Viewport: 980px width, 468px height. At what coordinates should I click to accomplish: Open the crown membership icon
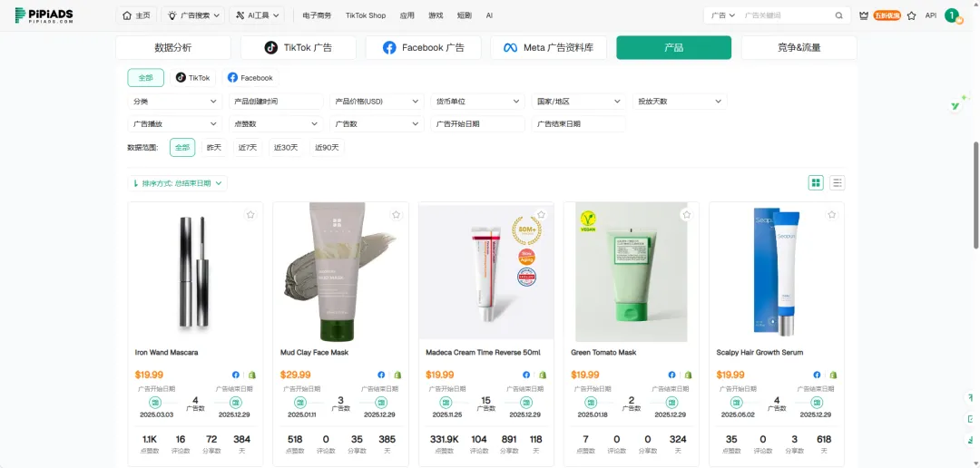pos(864,15)
